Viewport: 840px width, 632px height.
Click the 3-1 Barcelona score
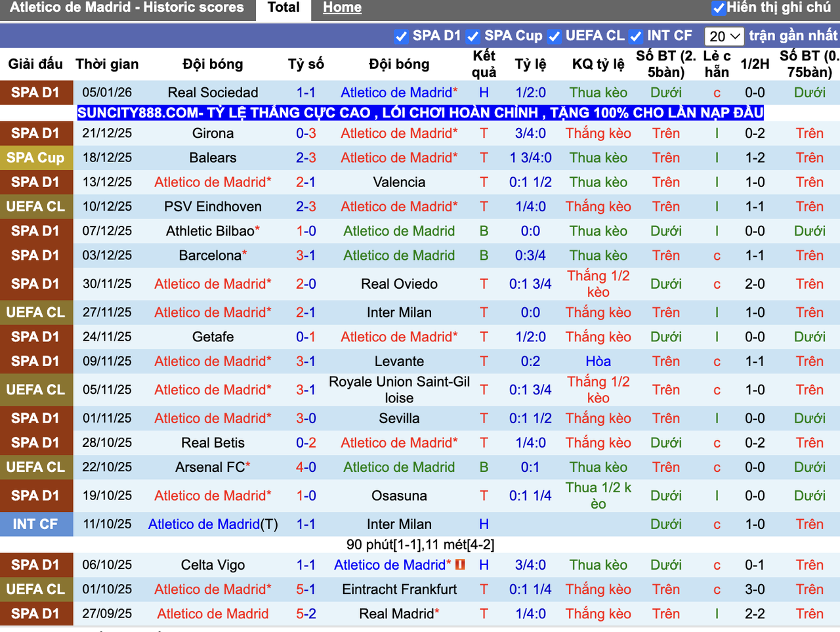306,255
